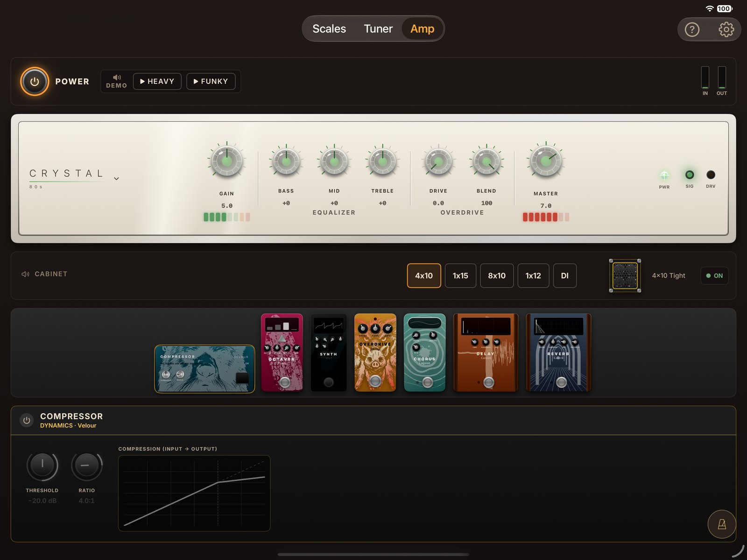This screenshot has height=560, width=747.
Task: Click the demo speaker icon
Action: pyautogui.click(x=117, y=77)
